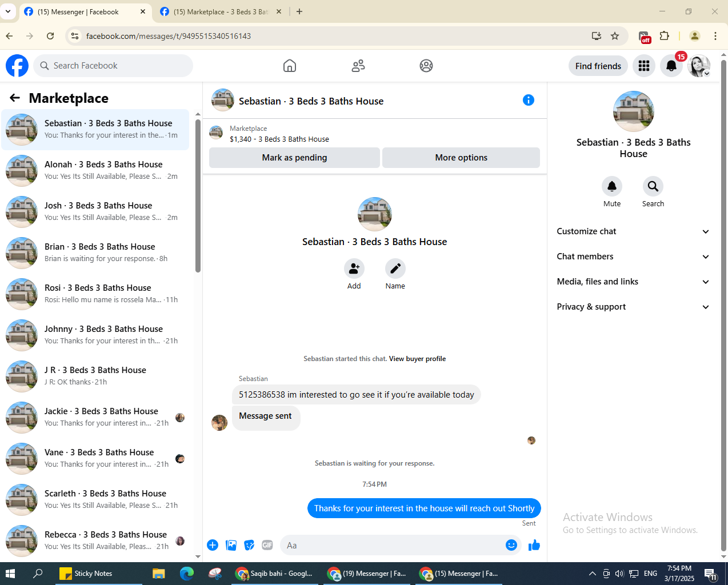This screenshot has height=585, width=728.
Task: Send a thumbs-up like
Action: (534, 545)
